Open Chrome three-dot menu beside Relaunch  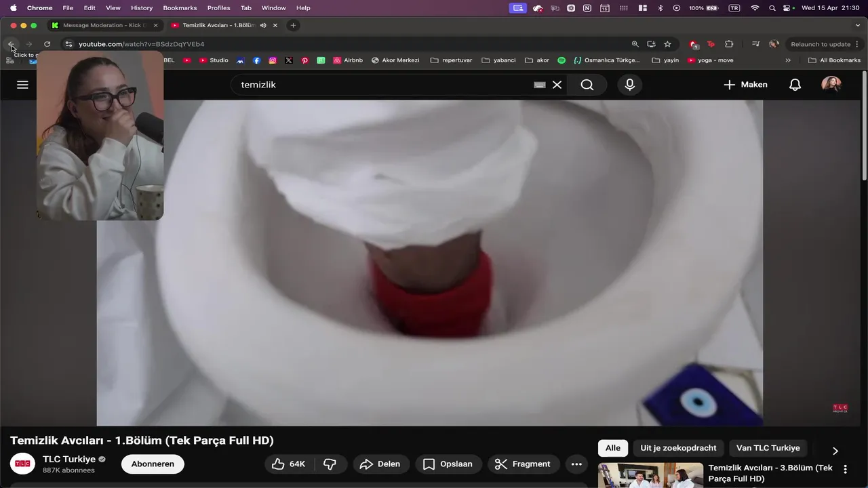858,44
